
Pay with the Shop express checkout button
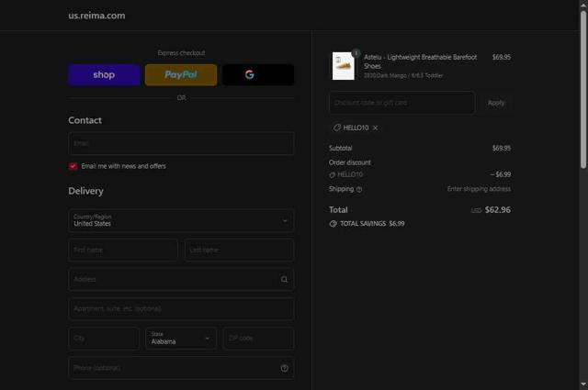click(x=104, y=74)
